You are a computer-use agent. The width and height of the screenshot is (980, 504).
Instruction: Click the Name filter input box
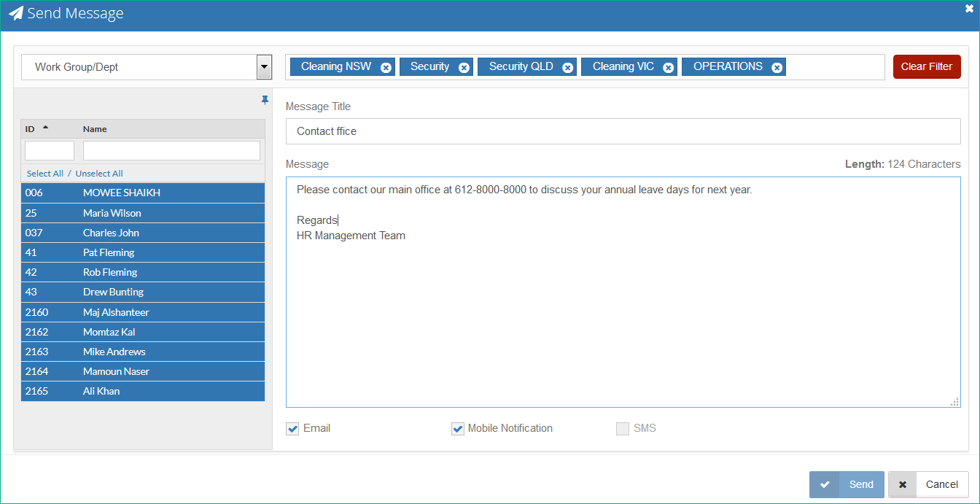point(171,150)
